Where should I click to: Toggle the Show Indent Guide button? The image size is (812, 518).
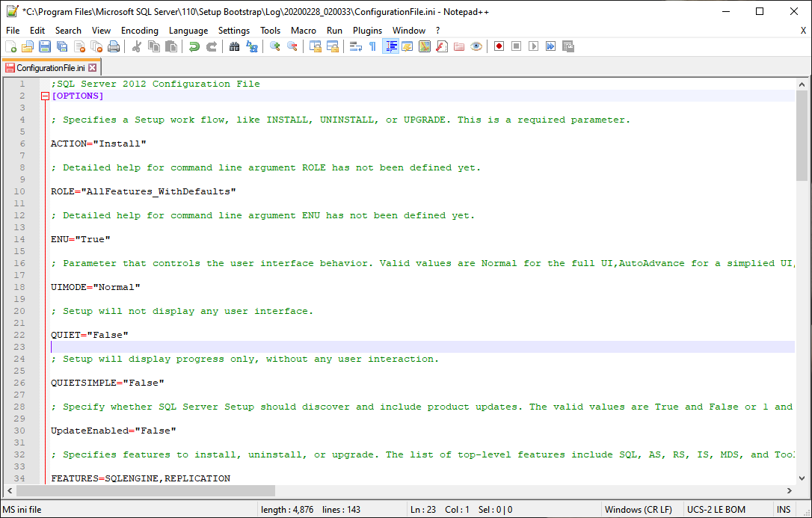point(390,46)
